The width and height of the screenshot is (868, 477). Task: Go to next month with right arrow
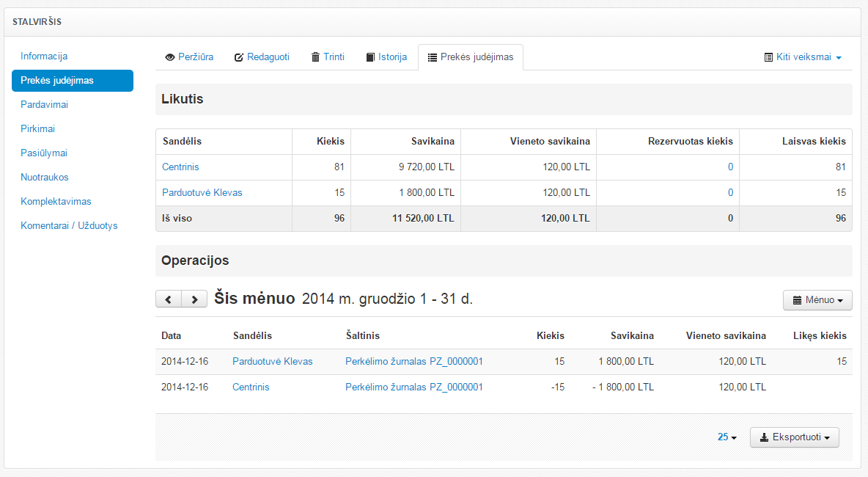(x=194, y=299)
